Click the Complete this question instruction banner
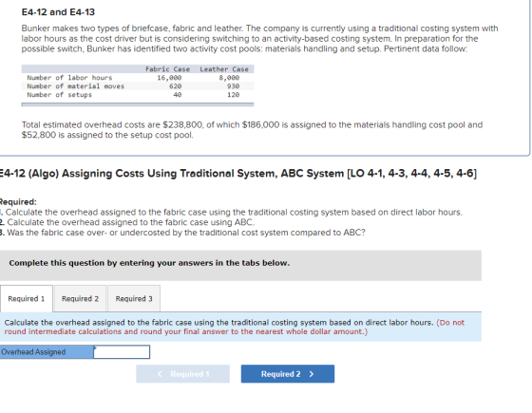Screen dimensions: 532x413 240,266
